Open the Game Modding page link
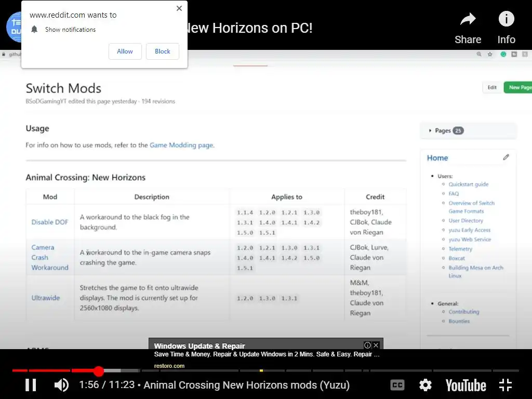Image resolution: width=532 pixels, height=399 pixels. (x=181, y=145)
